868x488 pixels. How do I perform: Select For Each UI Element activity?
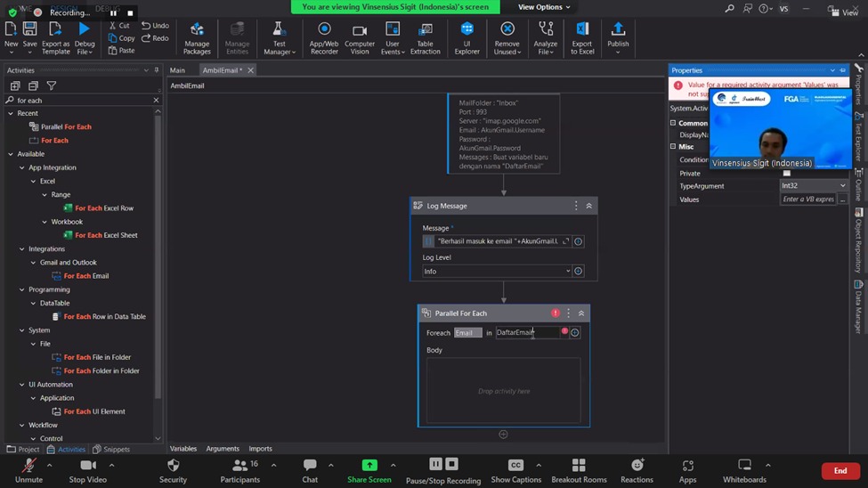click(88, 411)
